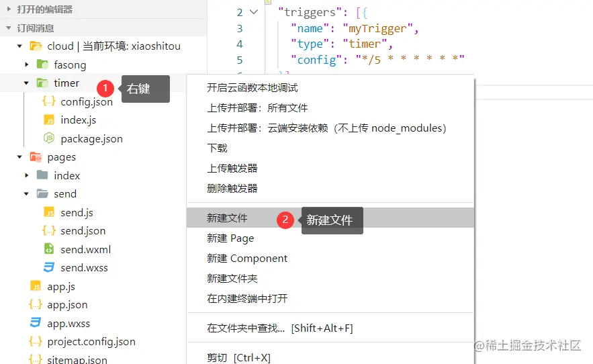The height and width of the screenshot is (364, 593).
Task: Expand the index folder arrow
Action: coord(26,175)
